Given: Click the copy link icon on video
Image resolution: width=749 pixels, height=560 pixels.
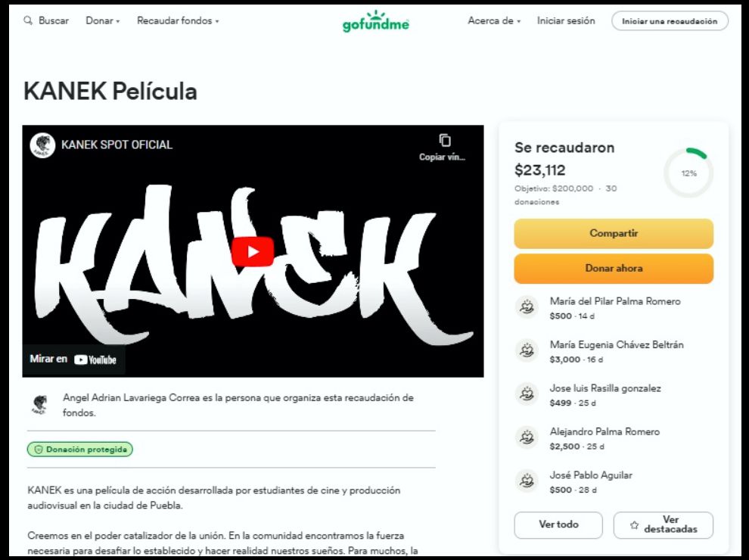Looking at the screenshot, I should coord(445,141).
